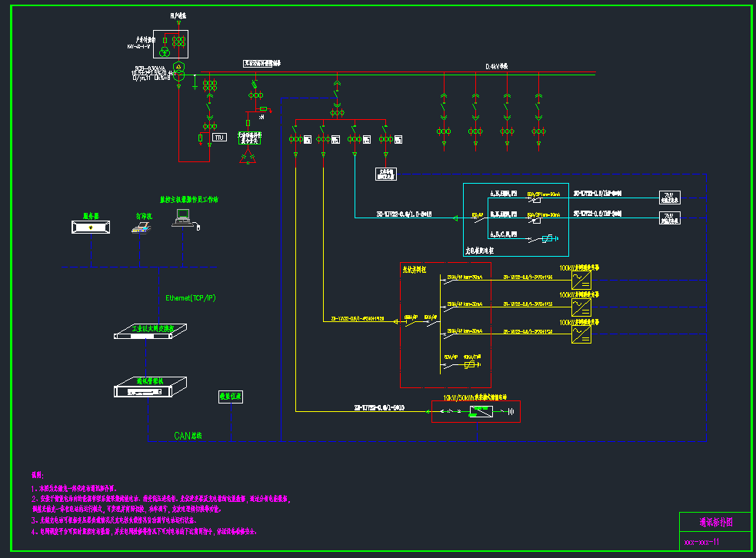Select the server rack symbol
Screen dimensions: 756x558
[91, 228]
